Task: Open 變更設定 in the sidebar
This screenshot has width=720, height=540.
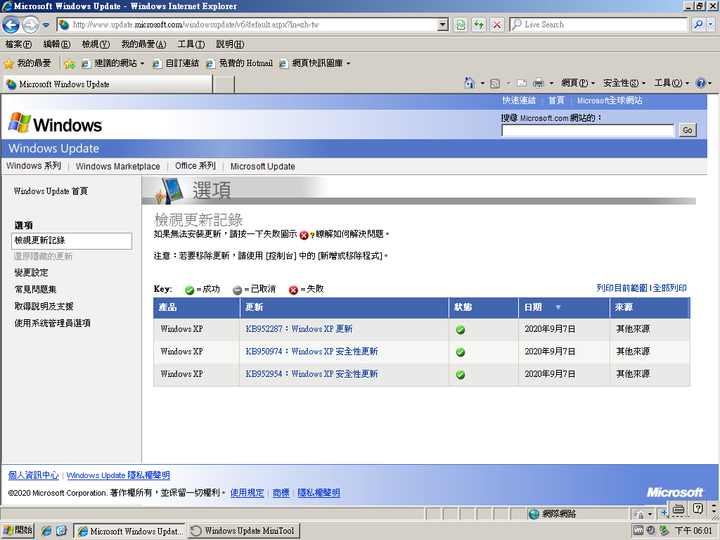Action: pos(31,273)
